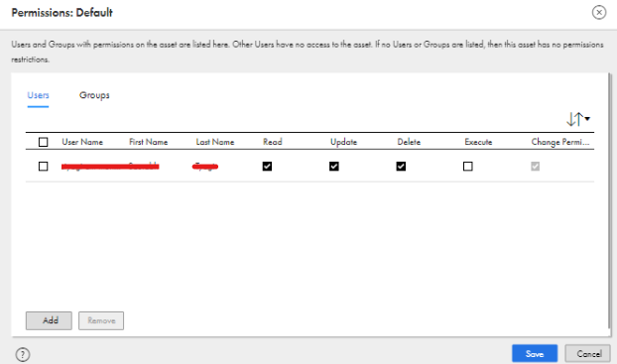617x364 pixels.
Task: Enable the Execute permission checkbox
Action: 468,167
